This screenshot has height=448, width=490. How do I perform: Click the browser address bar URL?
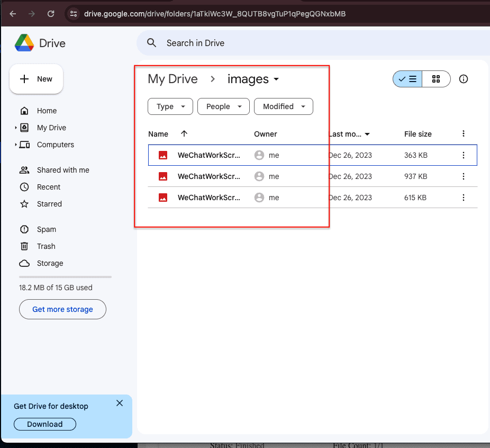pos(215,14)
